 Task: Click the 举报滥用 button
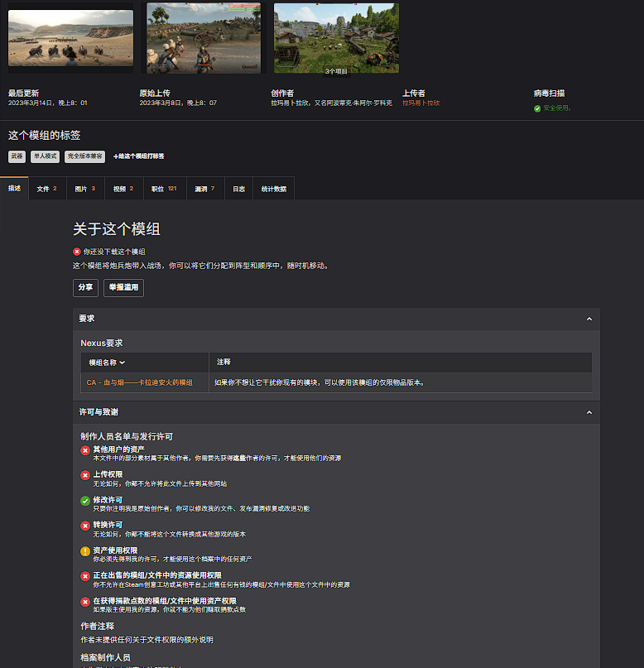point(123,287)
